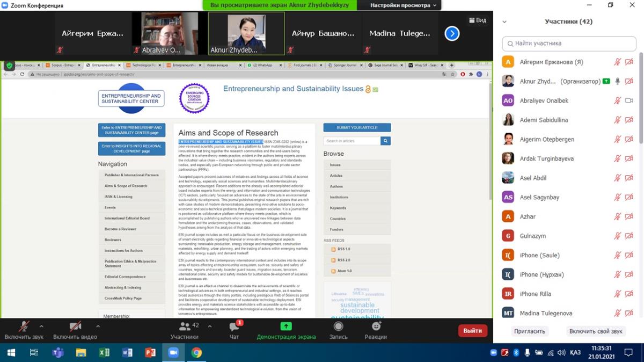Image resolution: width=644 pixels, height=362 pixels.
Task: Click the red Выйти leave button
Action: tap(472, 331)
